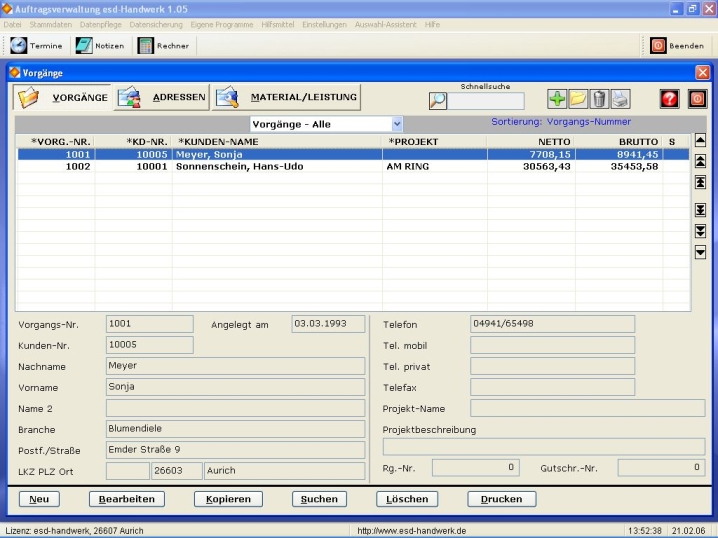The height and width of the screenshot is (538, 718).
Task: Click the yellow folder open icon
Action: 577,99
